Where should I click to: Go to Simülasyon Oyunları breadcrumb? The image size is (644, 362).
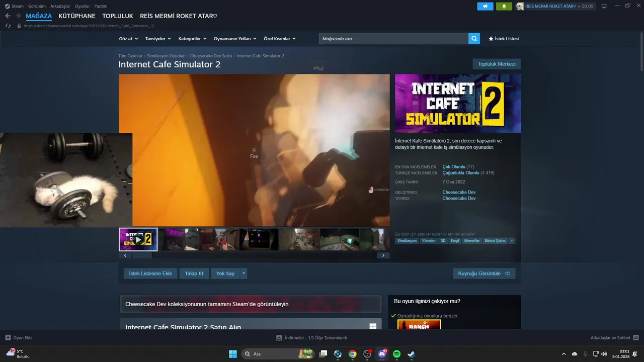click(166, 56)
